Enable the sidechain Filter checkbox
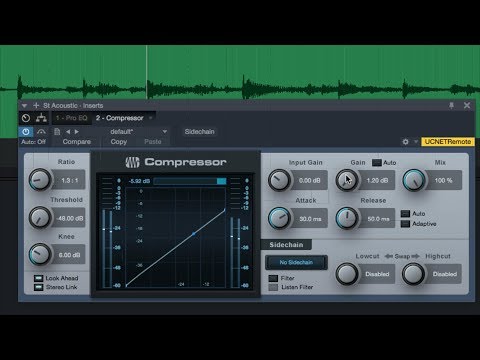Image resolution: width=480 pixels, height=360 pixels. [273, 278]
